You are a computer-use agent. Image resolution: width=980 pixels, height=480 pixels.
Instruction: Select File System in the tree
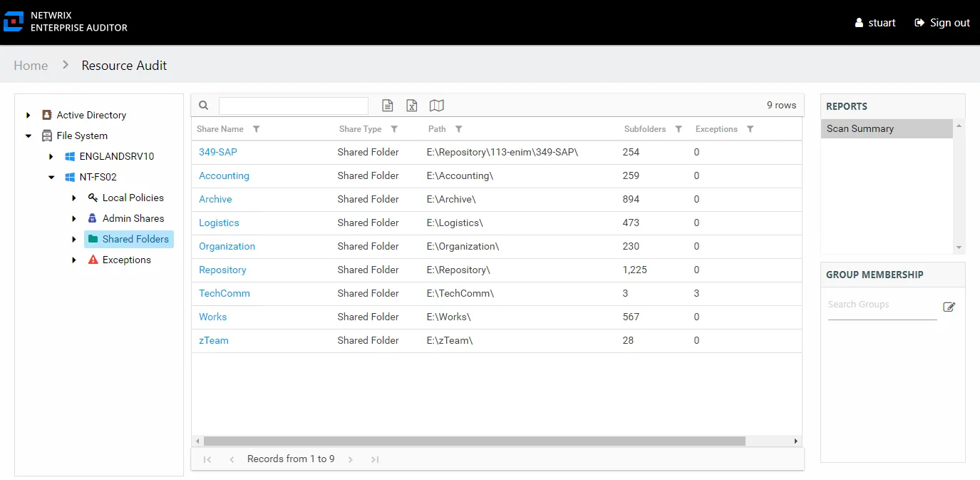pos(82,136)
